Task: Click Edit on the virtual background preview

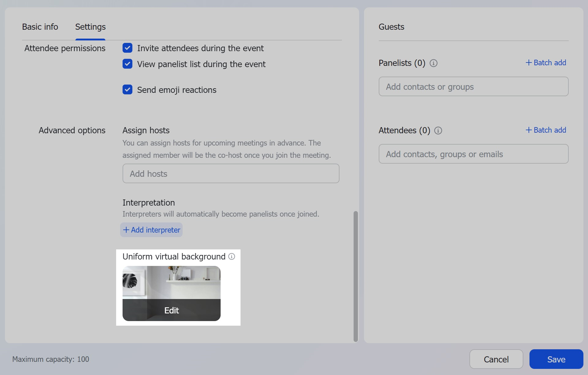Action: click(171, 310)
